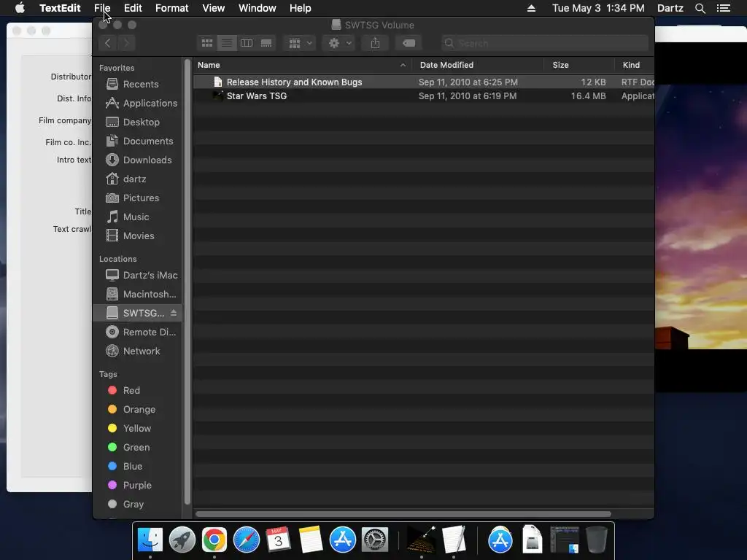The image size is (747, 560).
Task: Go back in Finder history
Action: pos(108,43)
